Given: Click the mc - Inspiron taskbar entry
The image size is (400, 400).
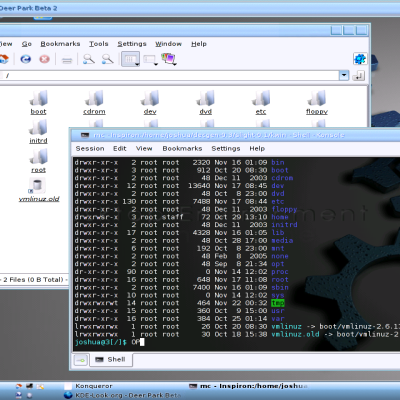Looking at the screenshot, I should pos(248,386).
